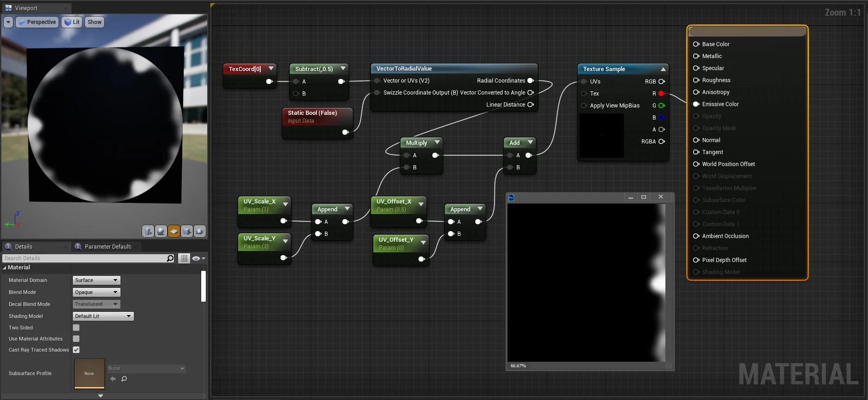Browse to Subsurface Profile asset in content browser

coord(124,379)
